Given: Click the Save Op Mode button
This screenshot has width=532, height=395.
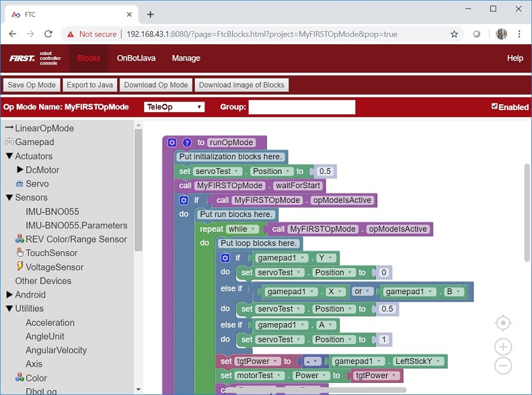Looking at the screenshot, I should pos(31,85).
